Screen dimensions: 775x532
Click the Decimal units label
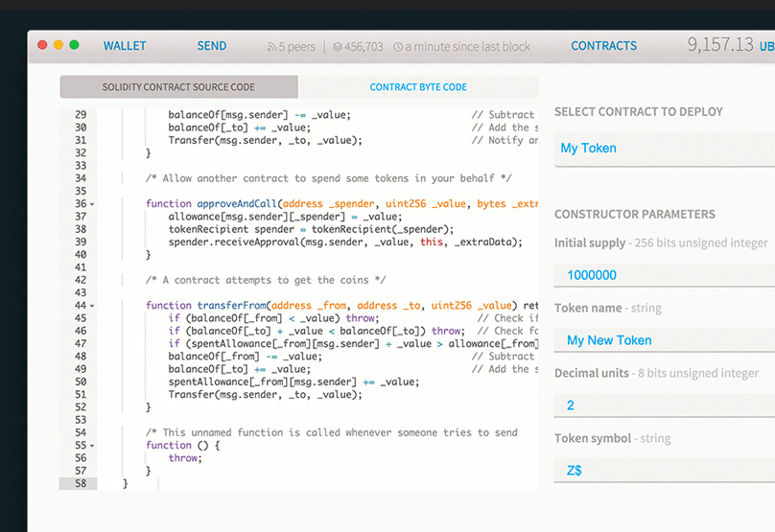[592, 374]
